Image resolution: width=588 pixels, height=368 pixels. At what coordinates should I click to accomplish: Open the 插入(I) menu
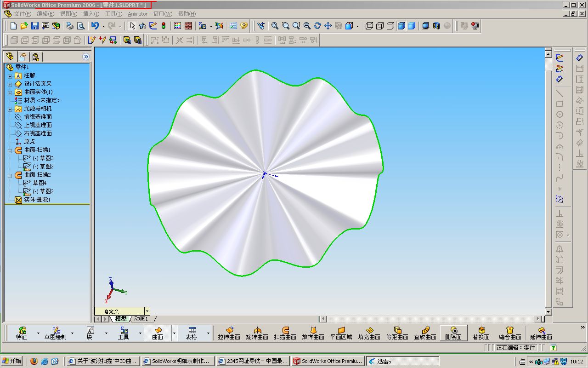click(x=91, y=14)
